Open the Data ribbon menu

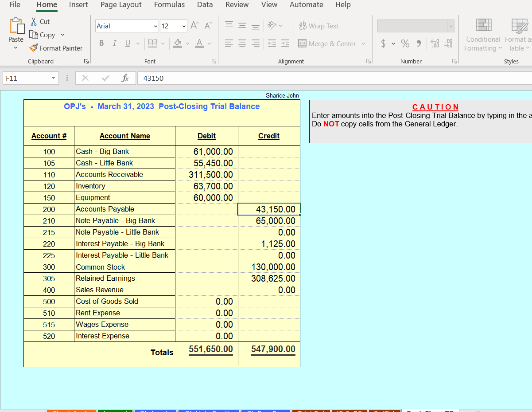pos(205,5)
